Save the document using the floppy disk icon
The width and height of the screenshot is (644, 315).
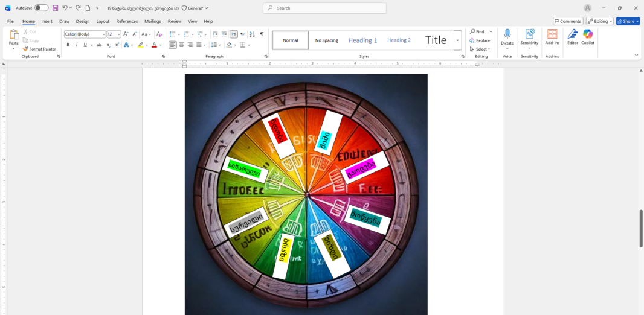tap(55, 8)
